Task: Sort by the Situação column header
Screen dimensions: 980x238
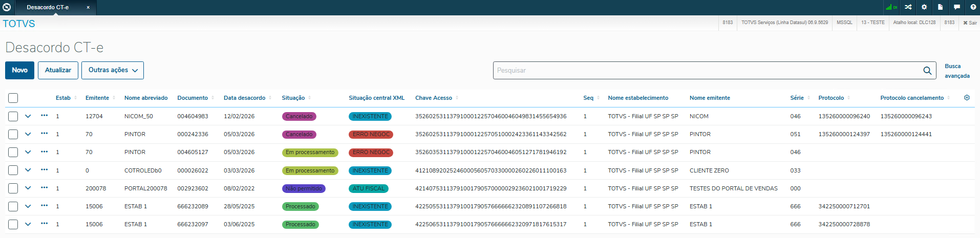Action: 293,98
